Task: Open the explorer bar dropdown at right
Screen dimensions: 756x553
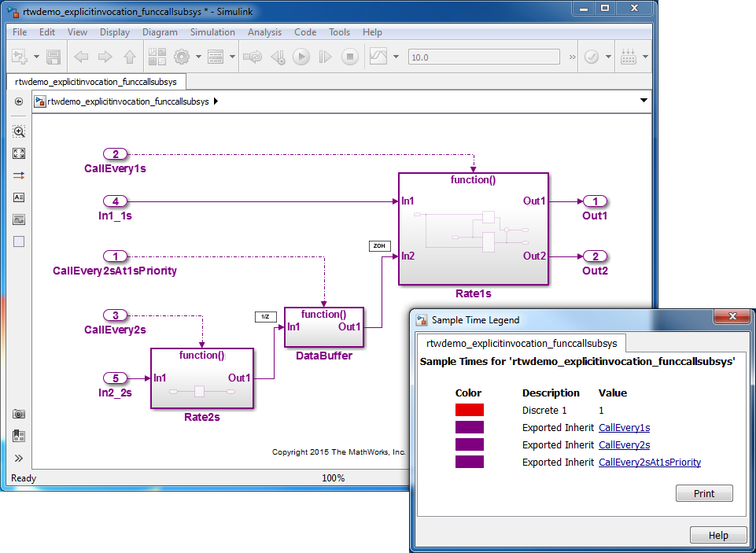Action: pos(644,101)
